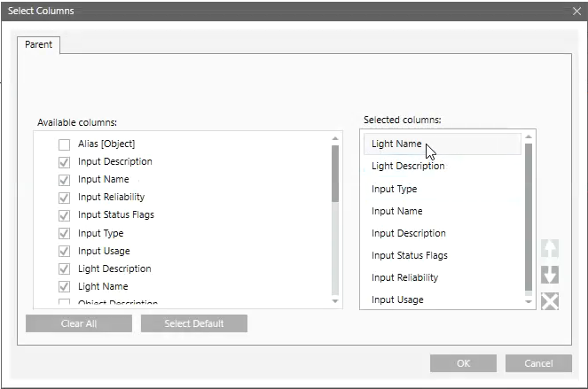Confirm with the OK button
The image size is (588, 389).
tap(463, 363)
